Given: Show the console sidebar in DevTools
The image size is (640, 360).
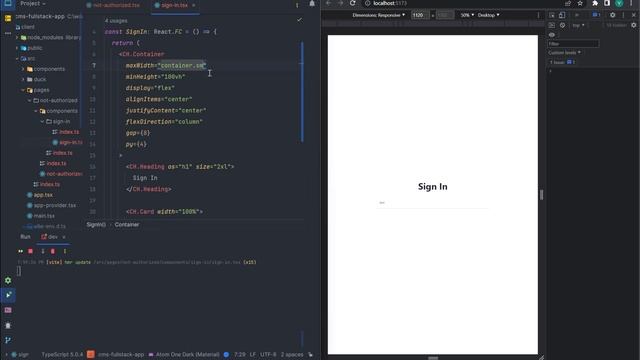Looking at the screenshot, I should coord(552,25).
